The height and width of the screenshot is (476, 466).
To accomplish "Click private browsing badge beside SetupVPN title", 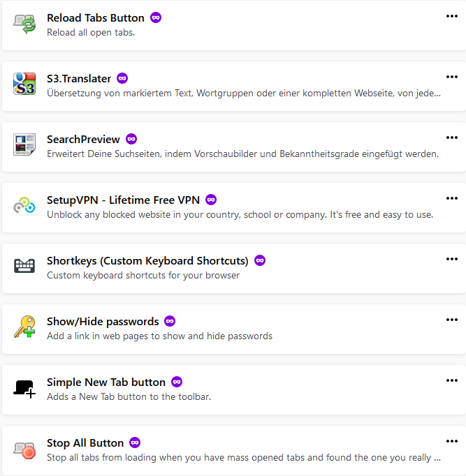I will pos(211,200).
